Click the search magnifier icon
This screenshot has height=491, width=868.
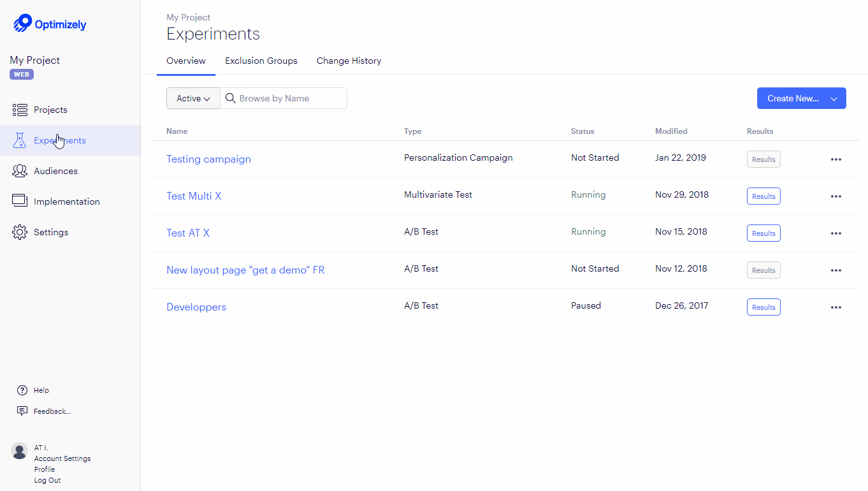pyautogui.click(x=230, y=98)
